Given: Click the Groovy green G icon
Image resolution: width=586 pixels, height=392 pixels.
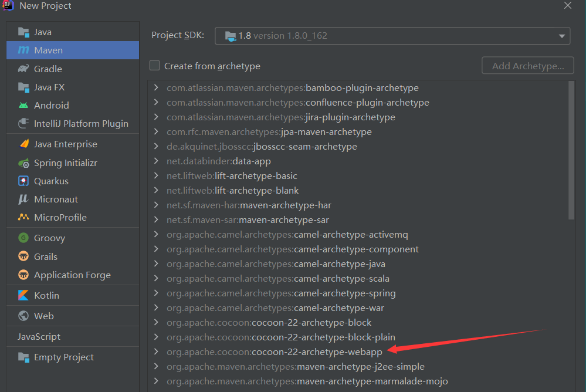Looking at the screenshot, I should tap(23, 238).
